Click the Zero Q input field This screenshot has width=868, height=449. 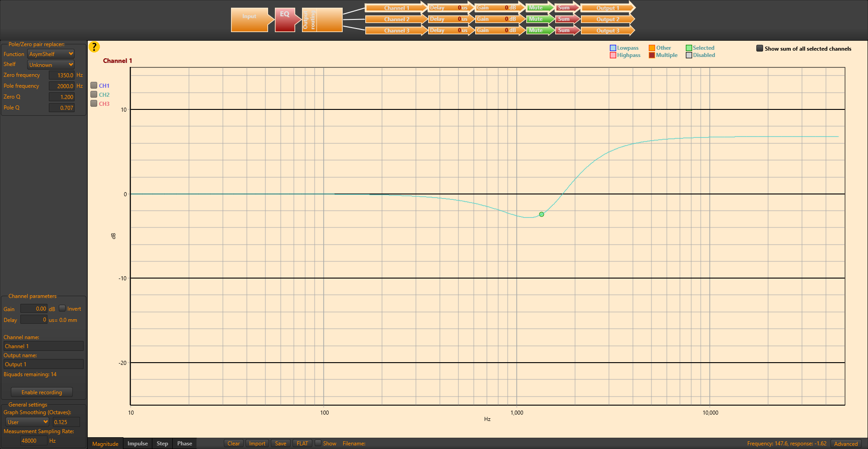point(61,97)
